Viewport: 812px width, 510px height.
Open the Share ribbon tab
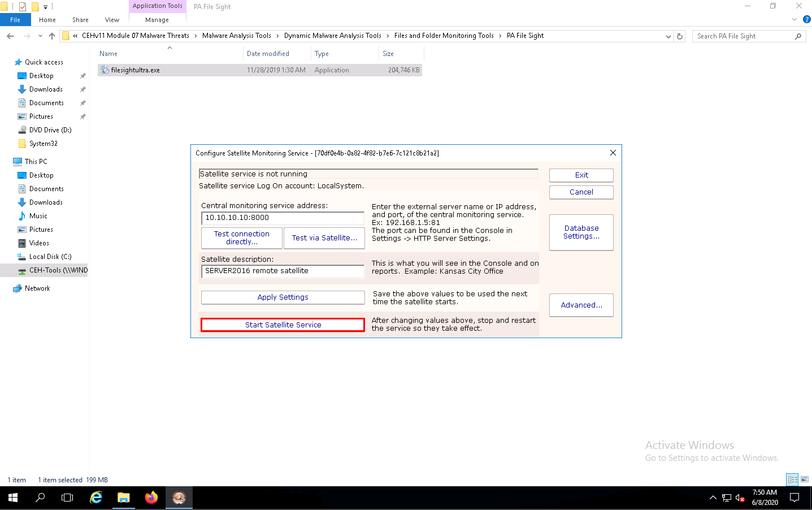(80, 20)
